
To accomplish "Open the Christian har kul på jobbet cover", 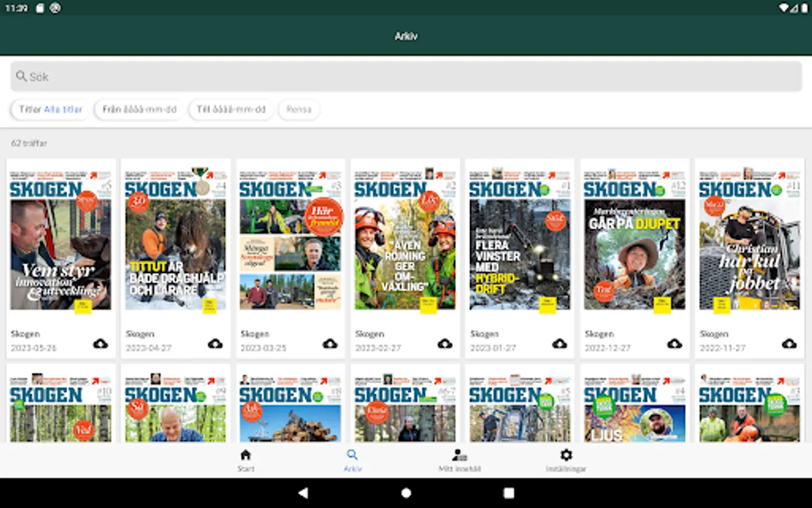I will pyautogui.click(x=749, y=240).
